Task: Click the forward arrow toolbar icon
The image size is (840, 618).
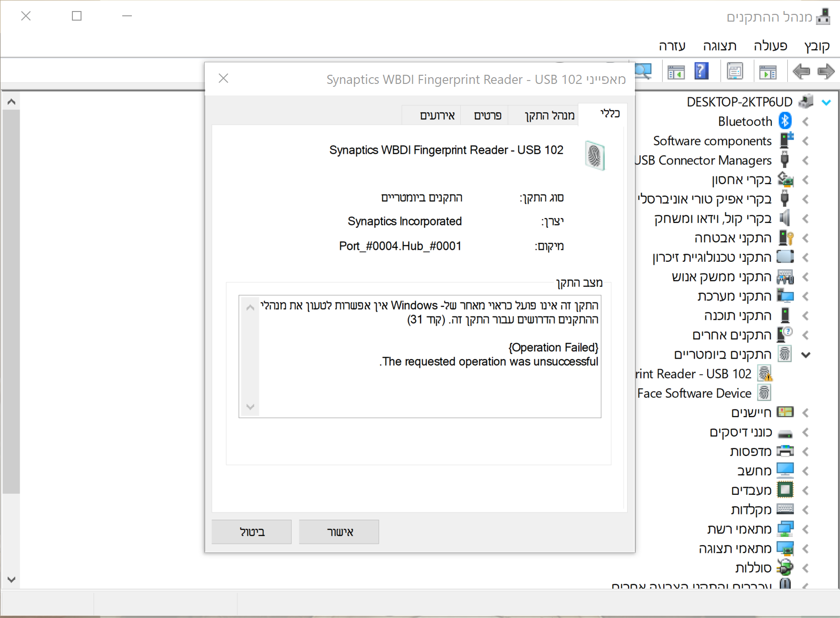Action: point(826,72)
